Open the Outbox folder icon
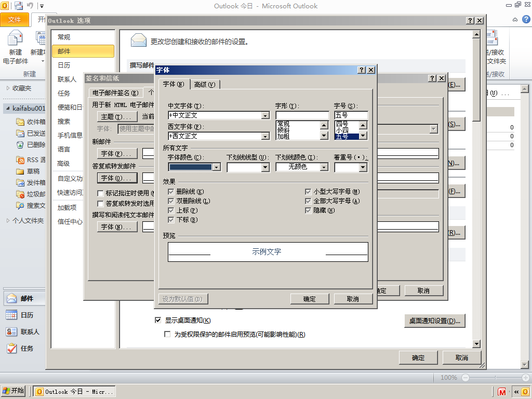Viewport: 532px width, 399px height. click(20, 182)
